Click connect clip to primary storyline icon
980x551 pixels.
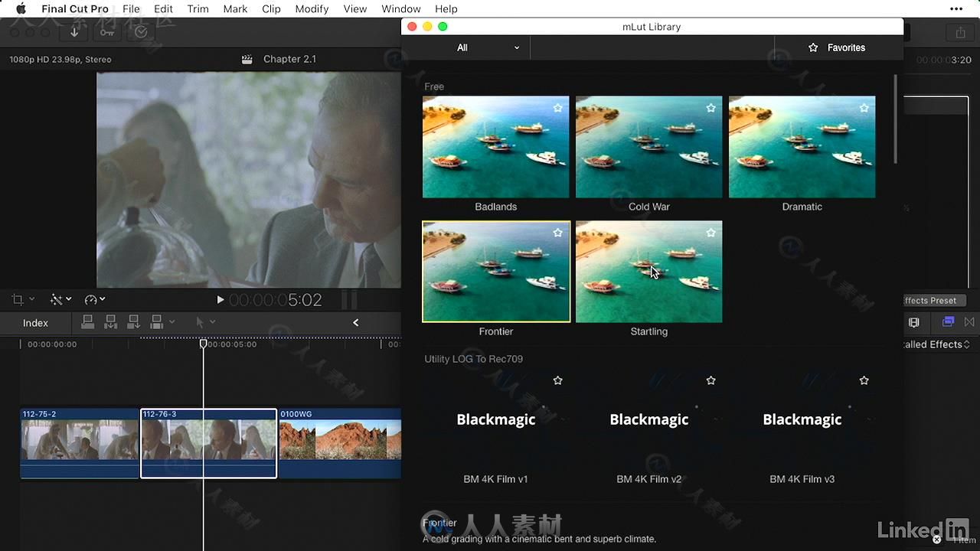coord(88,322)
